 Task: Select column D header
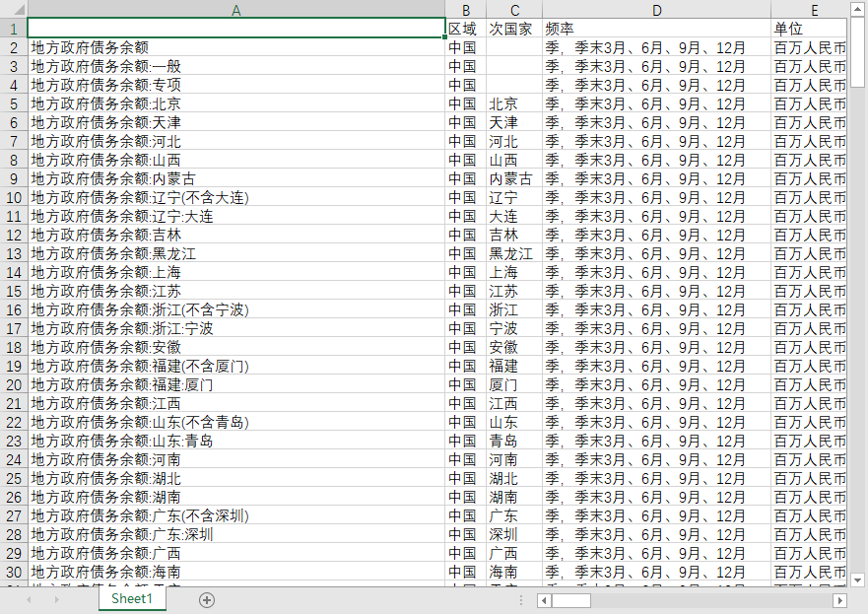656,10
